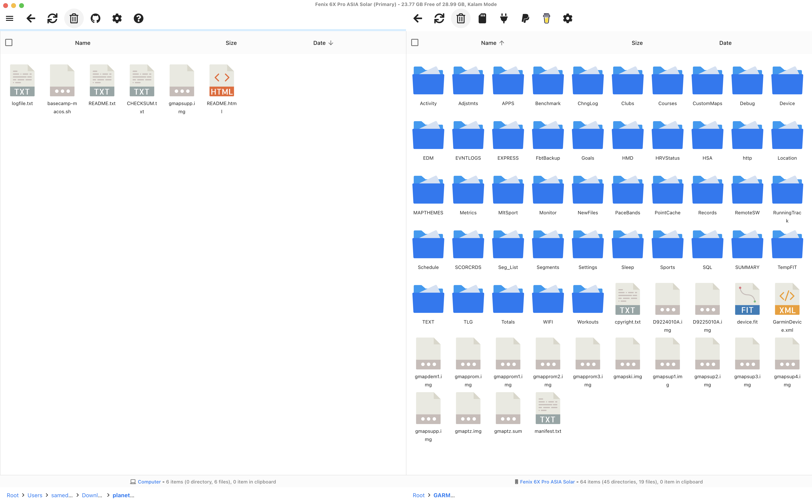812x504 pixels.
Task: Click the USB power plug icon
Action: tap(504, 18)
